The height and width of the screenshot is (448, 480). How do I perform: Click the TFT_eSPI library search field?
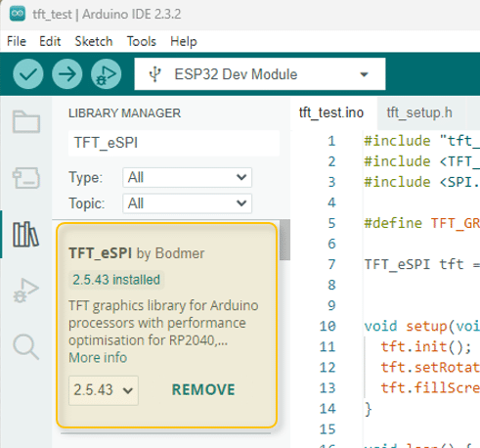[174, 143]
